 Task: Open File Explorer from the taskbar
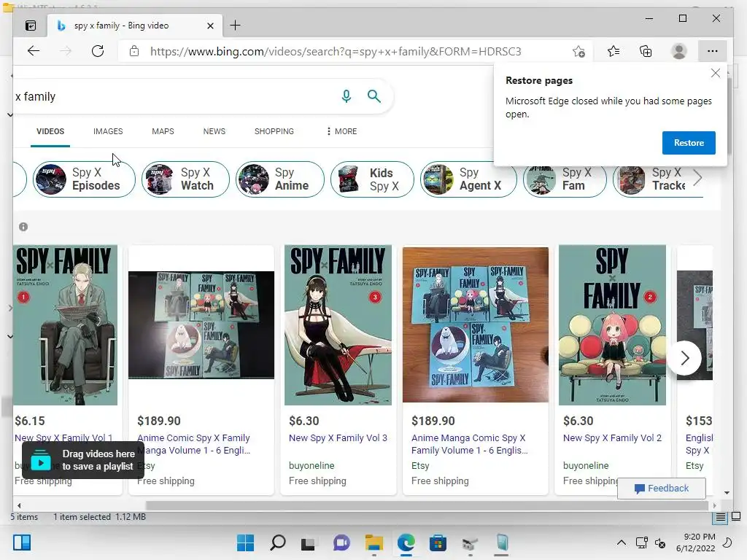(374, 542)
